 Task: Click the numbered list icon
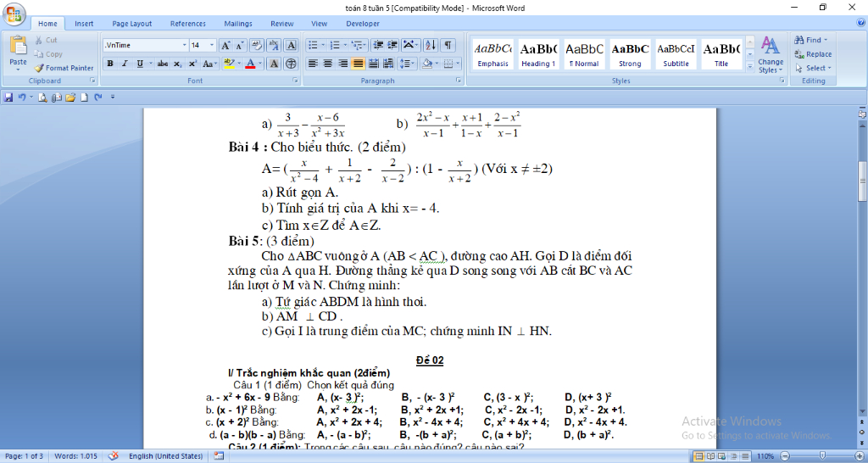click(x=334, y=45)
